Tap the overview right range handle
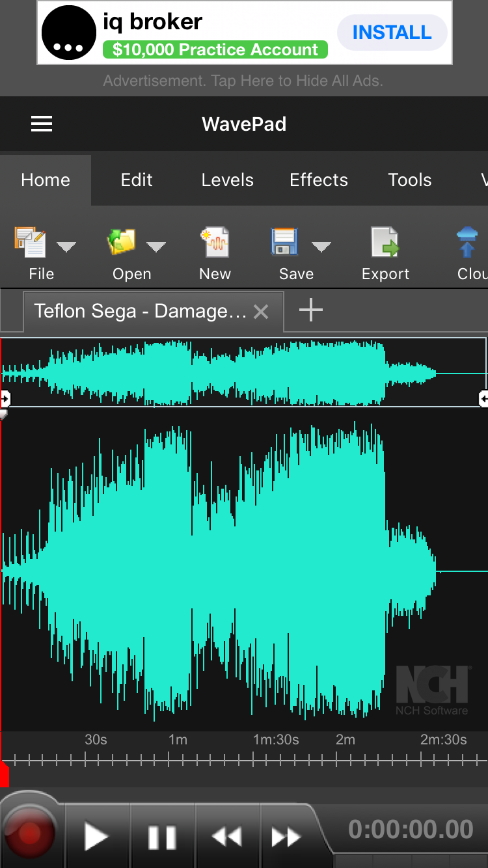 click(x=483, y=398)
